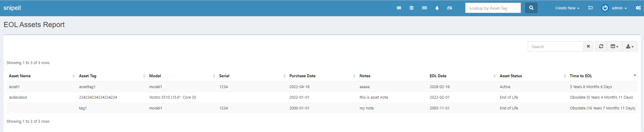Select EOL date 2028-02-18
Viewport: 644px width, 132px height.
point(440,87)
